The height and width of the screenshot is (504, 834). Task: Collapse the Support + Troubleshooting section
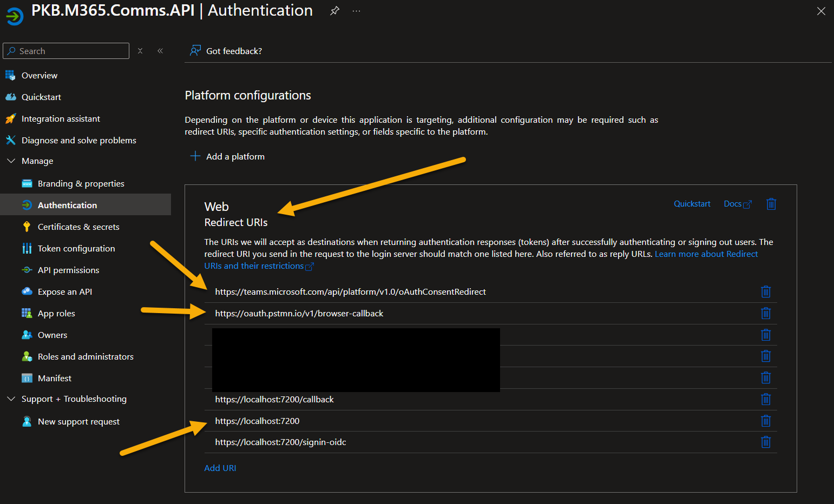click(x=11, y=399)
